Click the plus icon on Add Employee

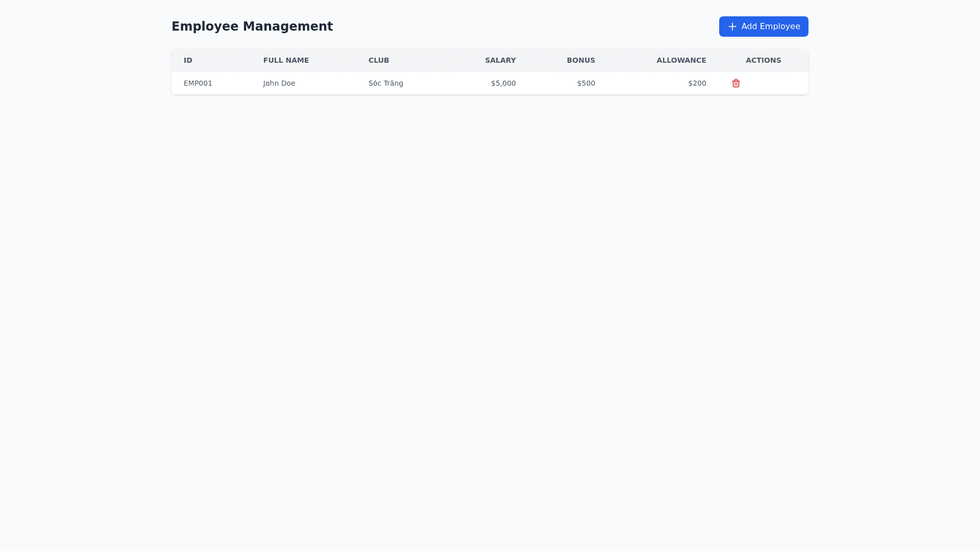pos(732,27)
